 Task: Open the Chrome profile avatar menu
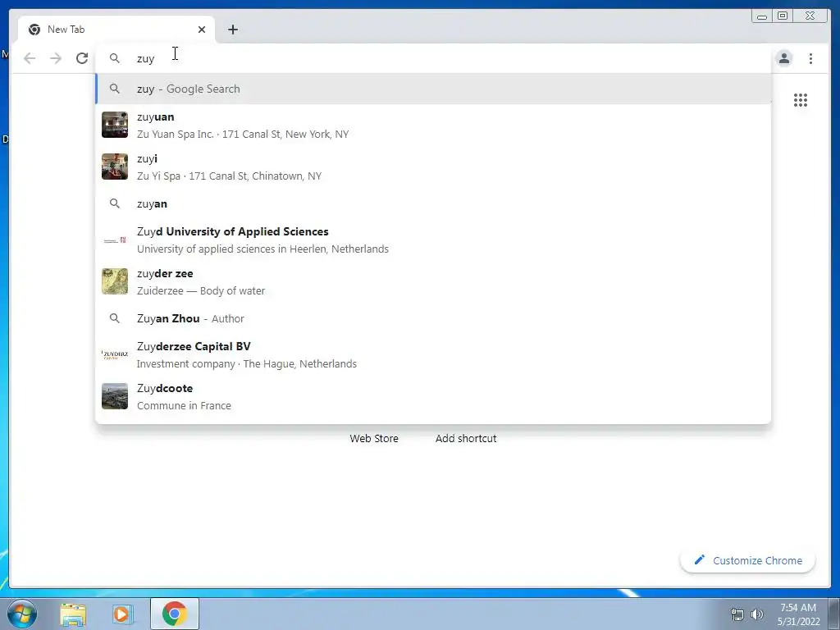pos(783,58)
